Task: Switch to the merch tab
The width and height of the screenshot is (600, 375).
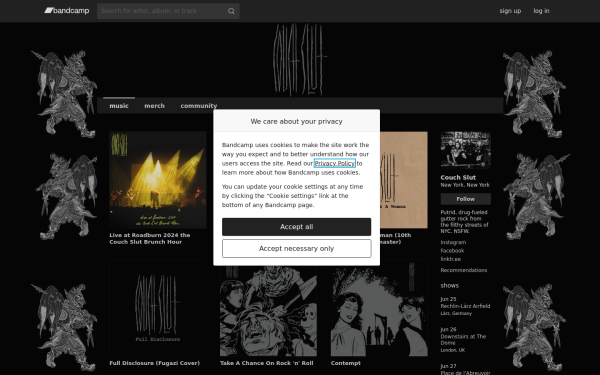Action: 154,106
